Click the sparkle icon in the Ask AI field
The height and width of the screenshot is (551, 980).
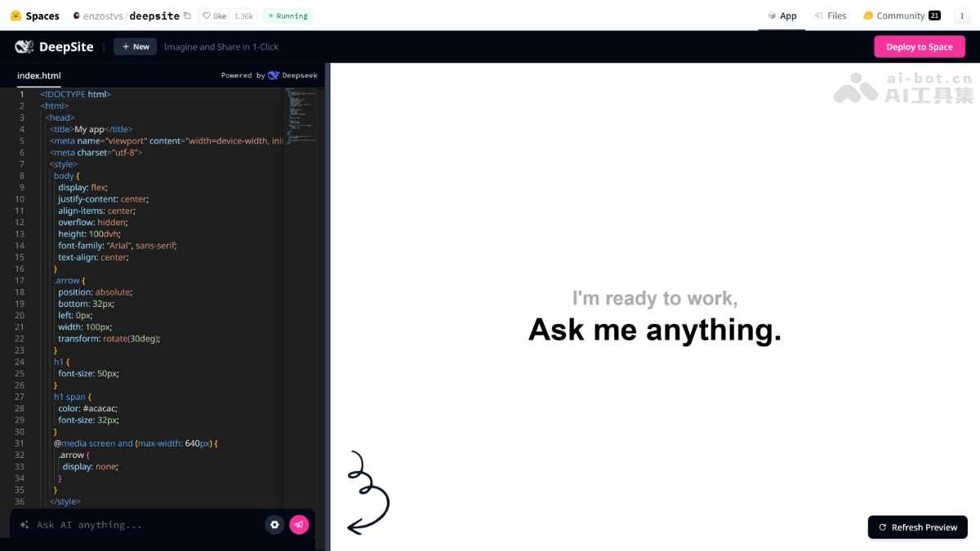pos(24,525)
